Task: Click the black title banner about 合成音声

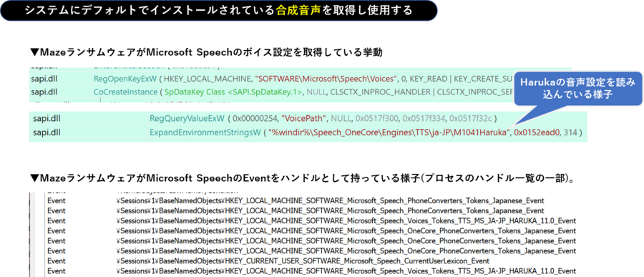Action: tap(218, 11)
